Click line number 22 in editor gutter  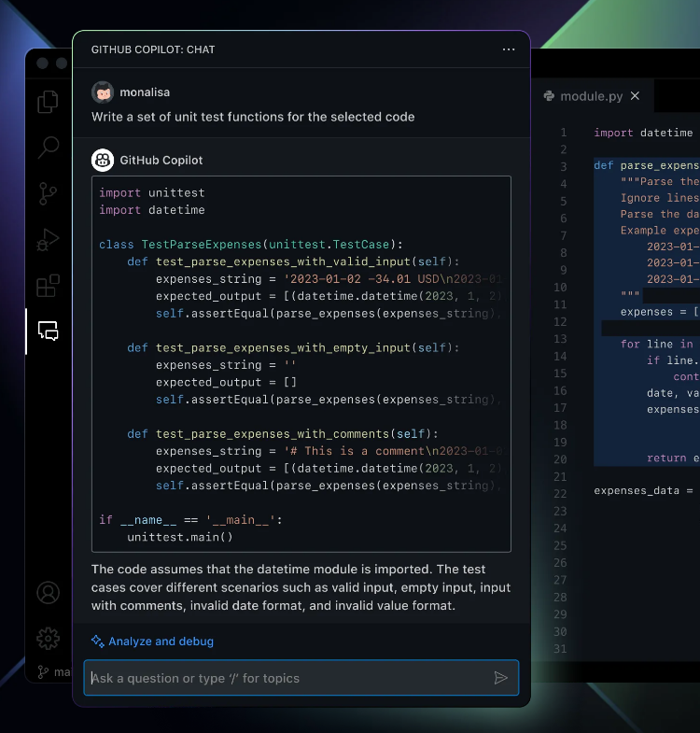(560, 494)
